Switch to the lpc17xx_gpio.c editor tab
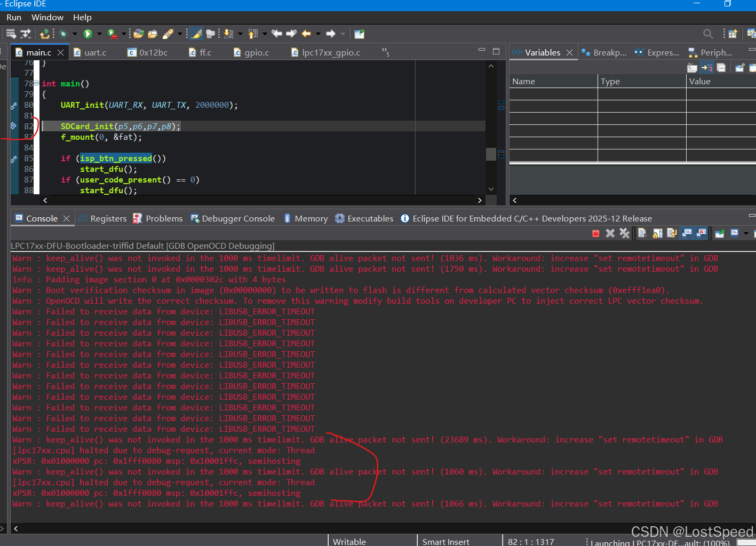Image resolution: width=756 pixels, height=546 pixels. click(325, 52)
